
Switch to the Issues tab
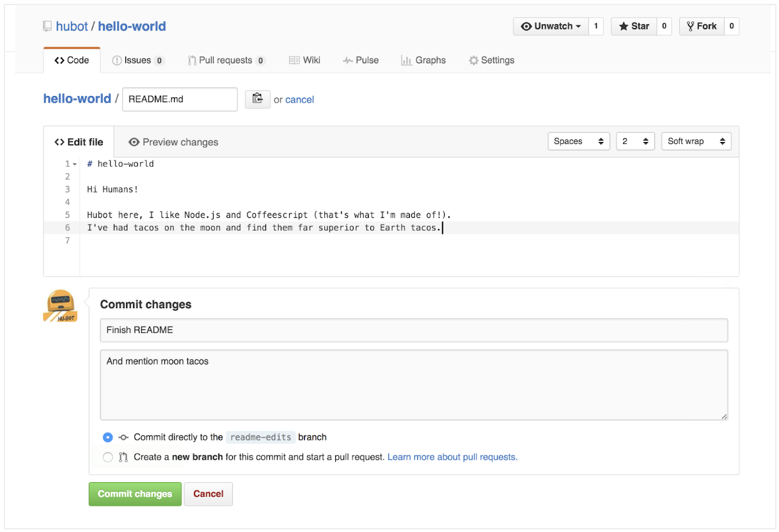[x=138, y=60]
